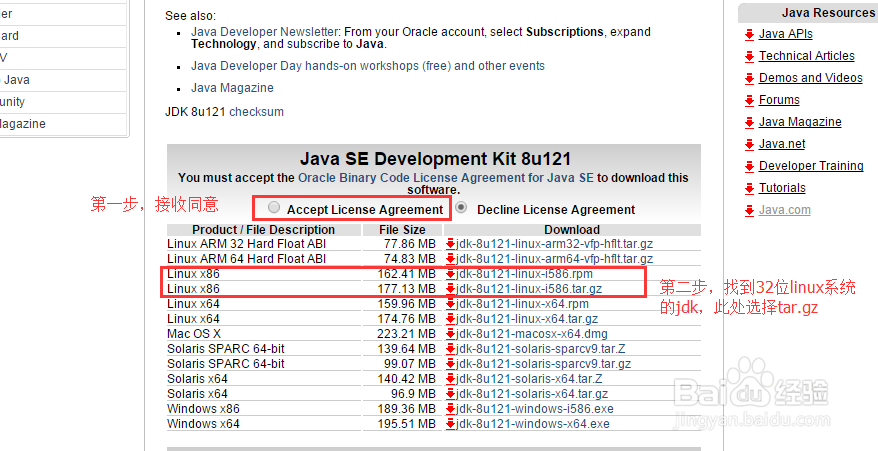Screen dimensions: 878x451
Task: Download jdk-8u121-linux-i586.rpm file link
Action: coord(524,274)
